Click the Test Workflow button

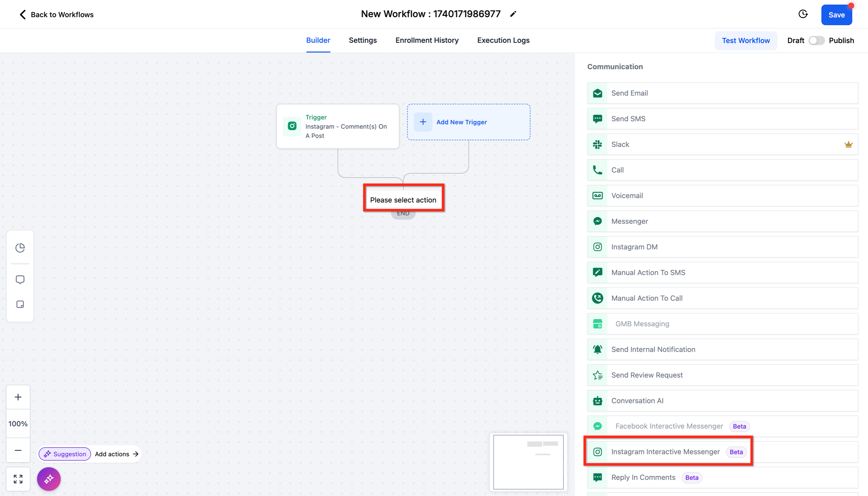pos(746,41)
